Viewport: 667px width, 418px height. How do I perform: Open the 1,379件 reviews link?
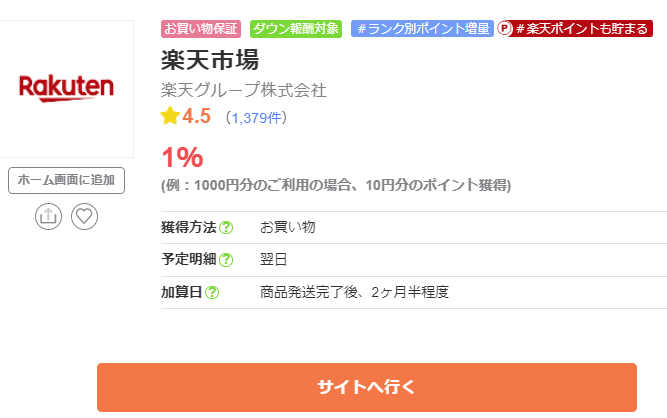pyautogui.click(x=257, y=118)
